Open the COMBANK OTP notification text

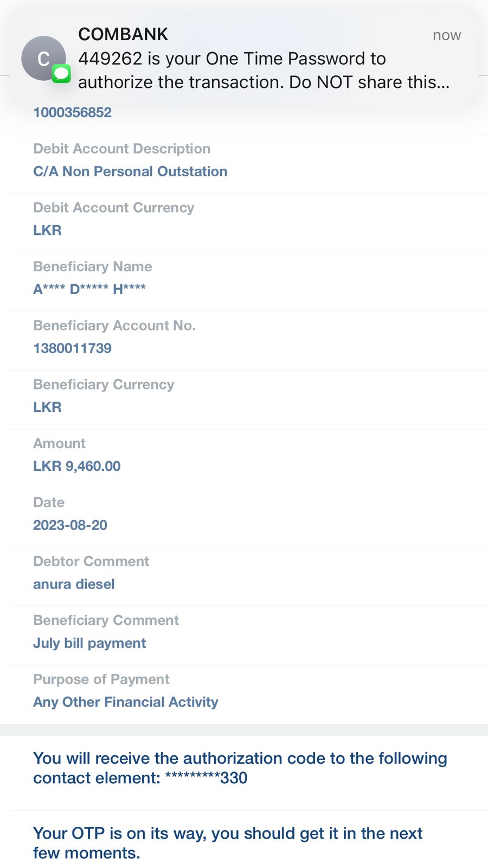point(264,71)
